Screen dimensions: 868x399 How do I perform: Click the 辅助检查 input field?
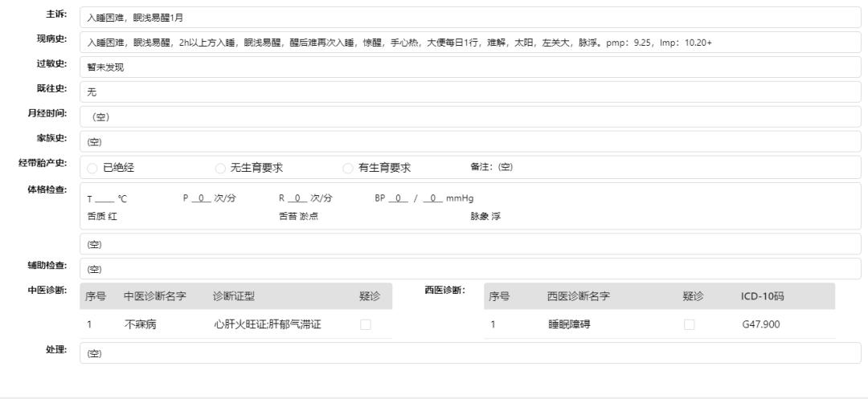click(470, 269)
